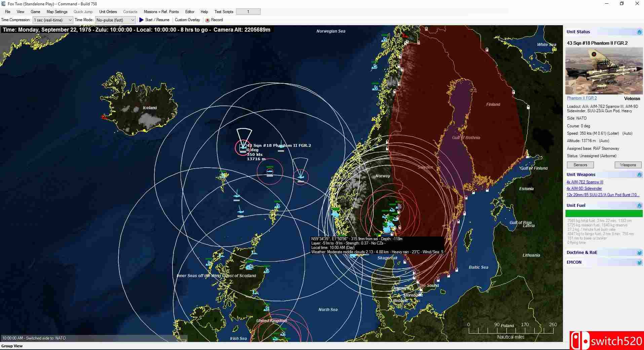Image resolution: width=644 pixels, height=350 pixels.
Task: Collapse the Unit Fuel panel
Action: tap(639, 205)
